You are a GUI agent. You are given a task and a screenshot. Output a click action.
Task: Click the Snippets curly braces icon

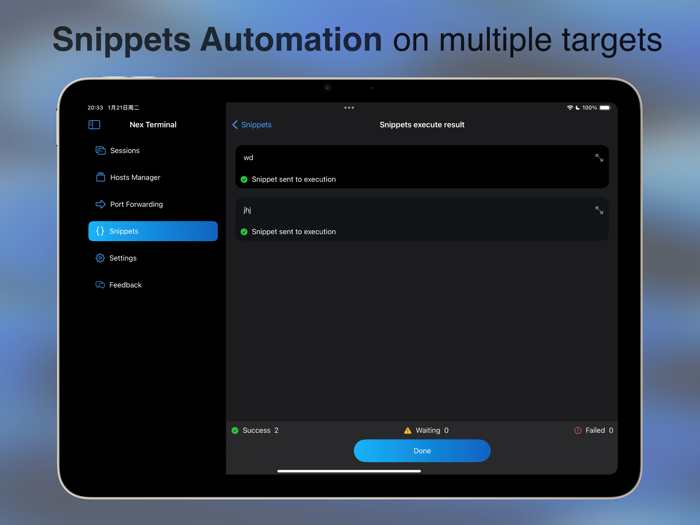point(100,231)
